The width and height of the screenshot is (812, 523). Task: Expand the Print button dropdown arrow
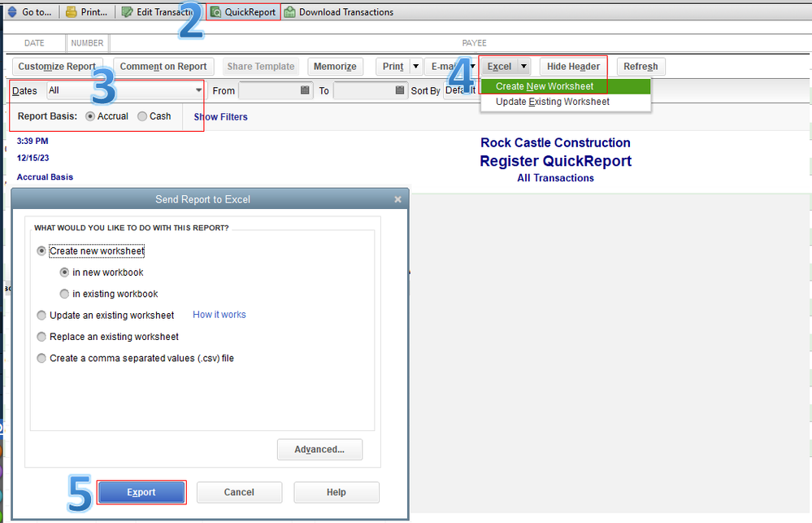coord(415,66)
